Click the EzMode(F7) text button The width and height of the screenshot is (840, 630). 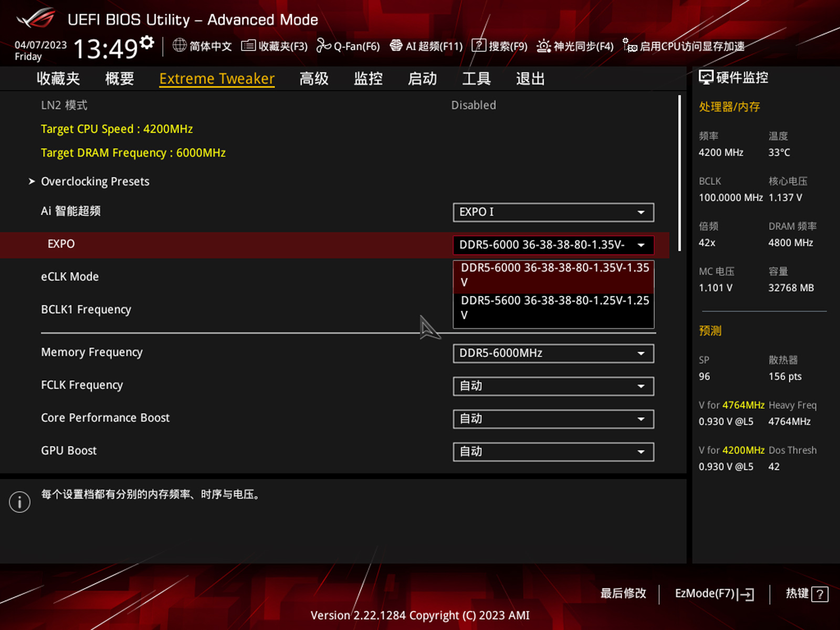click(705, 594)
